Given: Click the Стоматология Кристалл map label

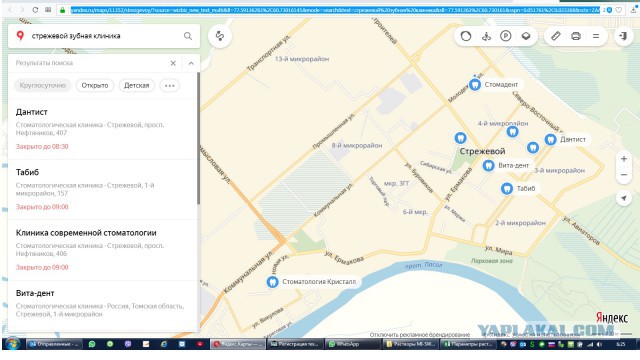Looking at the screenshot, I should tap(319, 282).
